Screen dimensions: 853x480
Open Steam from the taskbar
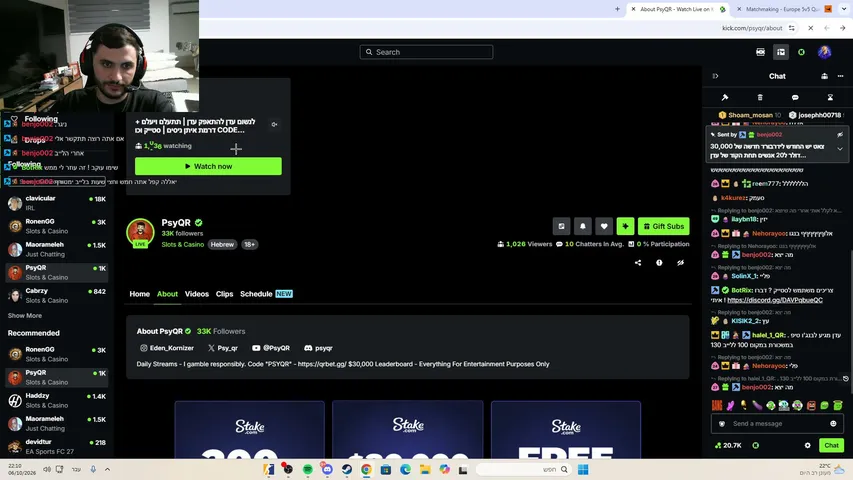pyautogui.click(x=347, y=469)
